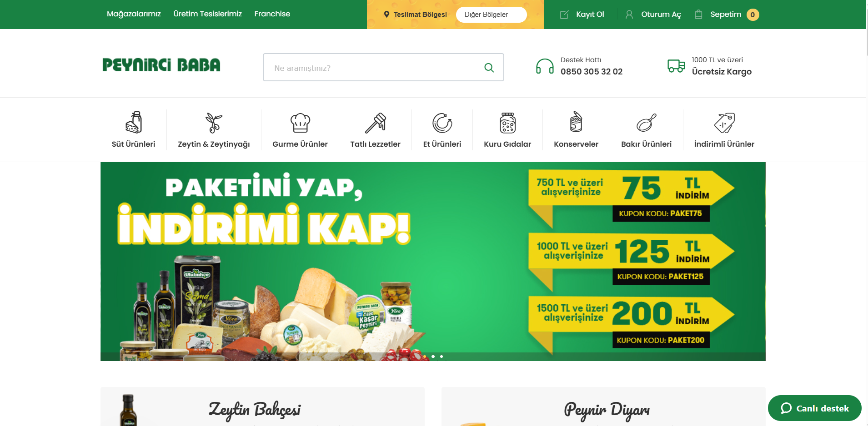
Task: Focus the 'Ne aramıştınız?' search field
Action: [383, 68]
